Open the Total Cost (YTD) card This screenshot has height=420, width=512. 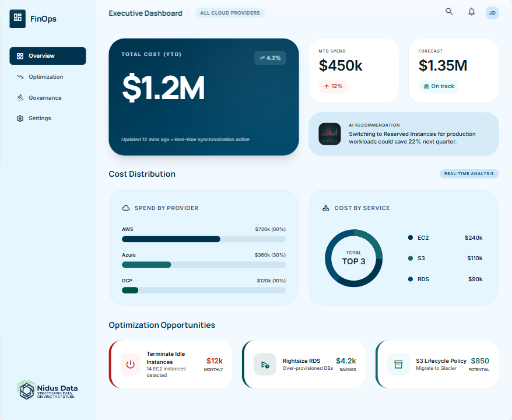click(x=204, y=97)
